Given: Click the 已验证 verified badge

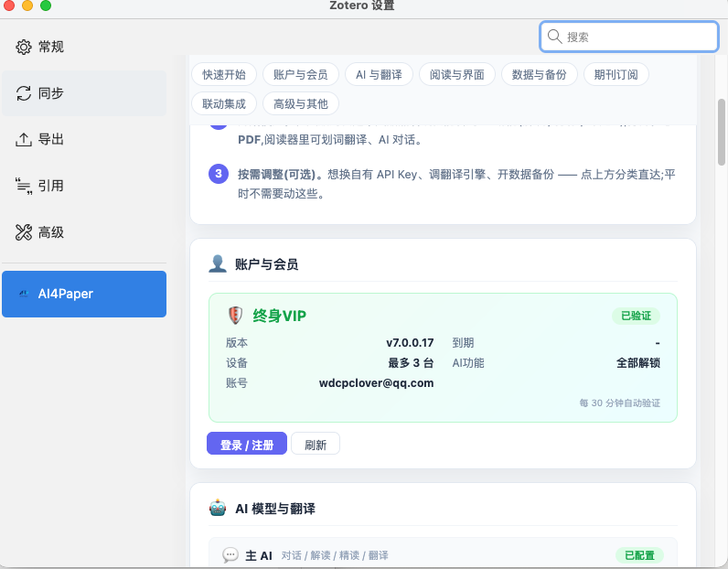Looking at the screenshot, I should point(636,316).
